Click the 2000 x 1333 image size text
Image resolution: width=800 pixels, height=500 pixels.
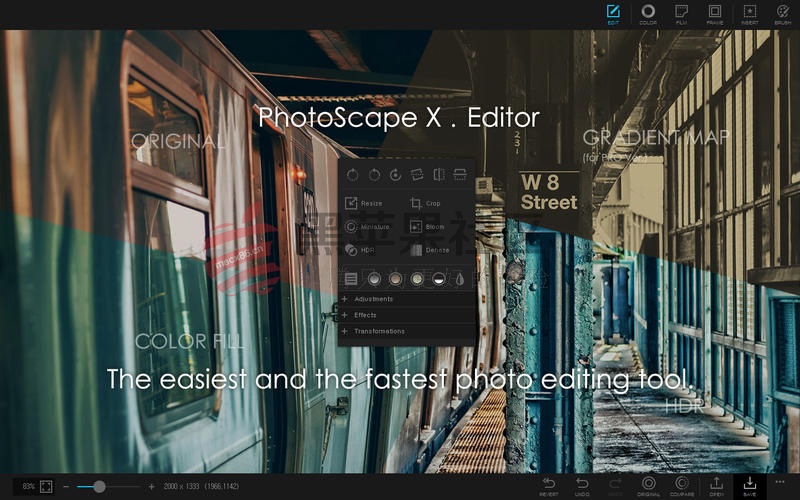[181, 487]
